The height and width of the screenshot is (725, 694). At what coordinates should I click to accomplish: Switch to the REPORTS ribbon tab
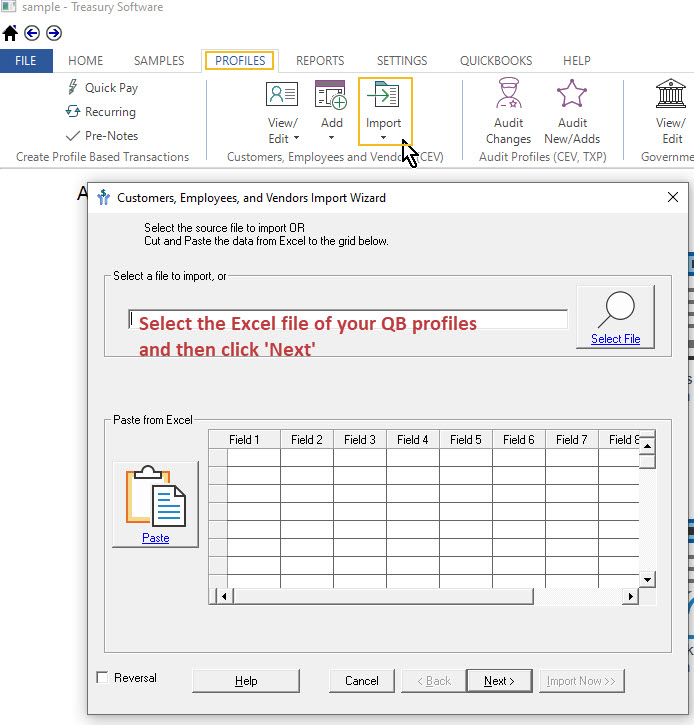320,61
